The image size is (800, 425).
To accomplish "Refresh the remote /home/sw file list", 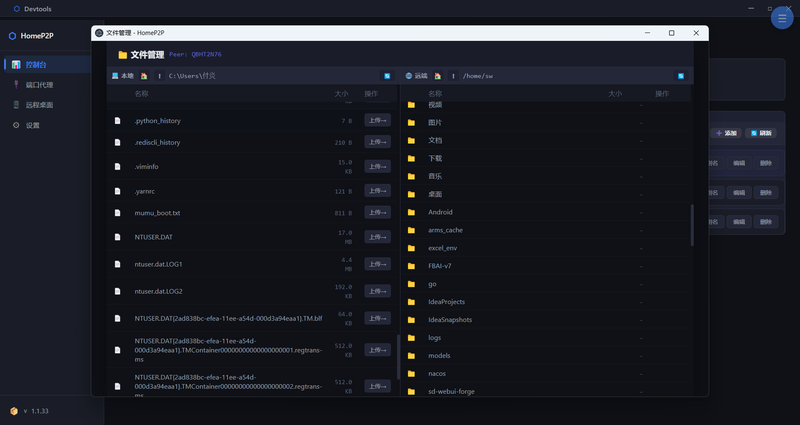I will pos(681,76).
